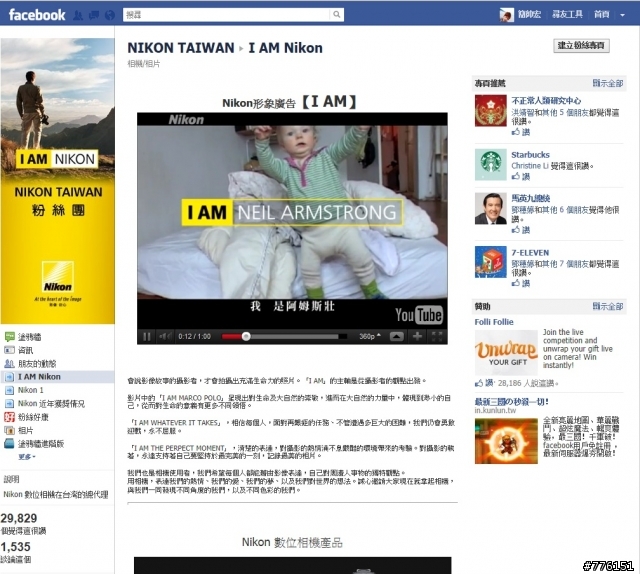Click the Unwrap Your Gift ad image
The image size is (640, 574).
(506, 352)
